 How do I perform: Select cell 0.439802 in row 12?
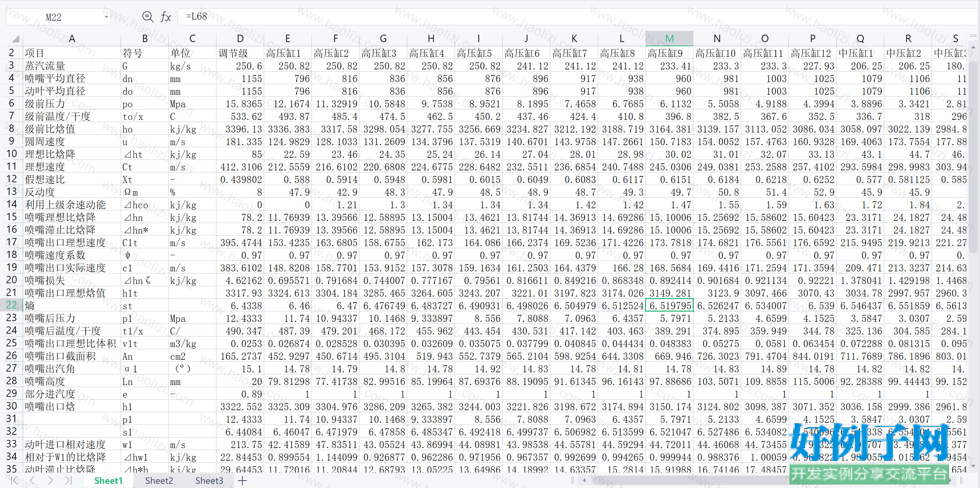pyautogui.click(x=240, y=179)
